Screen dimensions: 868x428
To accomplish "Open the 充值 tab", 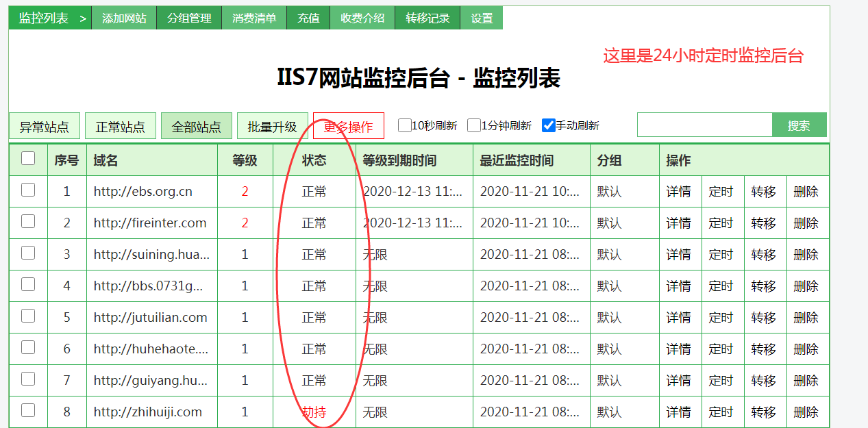I will tap(308, 18).
